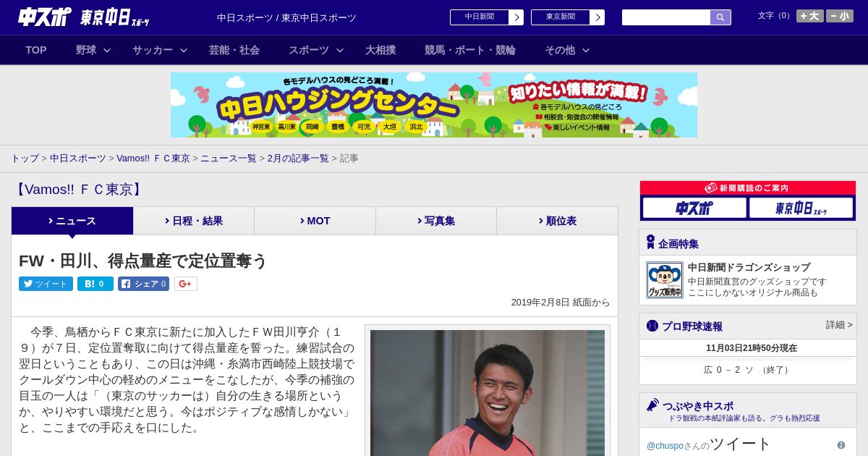Image resolution: width=868 pixels, height=456 pixels.
Task: Share via Twitter ツイート button
Action: [x=46, y=284]
